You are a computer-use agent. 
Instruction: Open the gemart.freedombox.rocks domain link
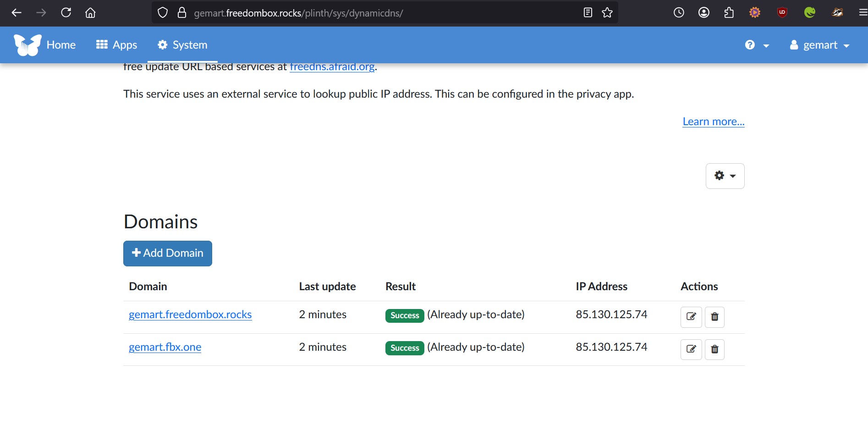(190, 315)
